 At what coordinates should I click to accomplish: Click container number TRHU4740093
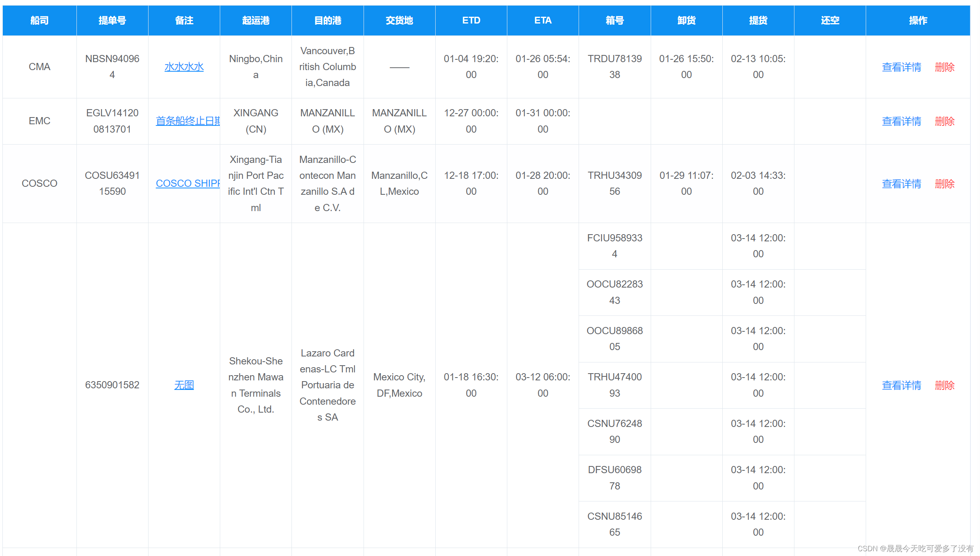click(615, 385)
